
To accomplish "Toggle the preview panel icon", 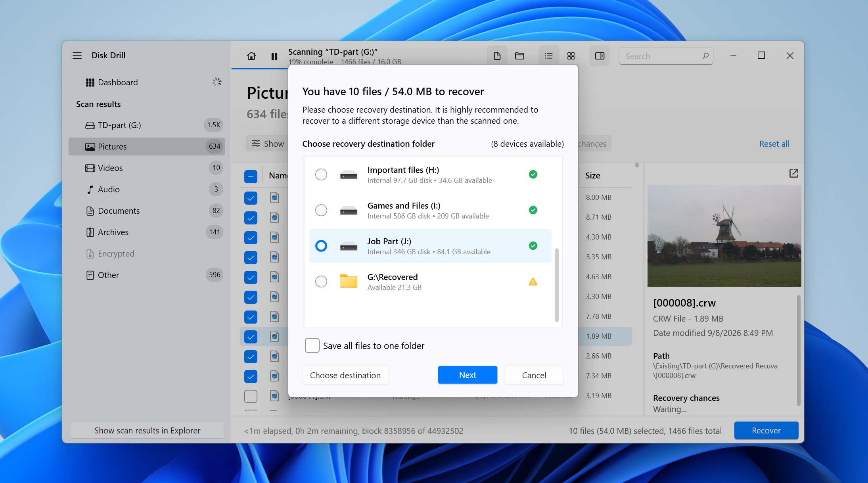I will click(x=600, y=56).
